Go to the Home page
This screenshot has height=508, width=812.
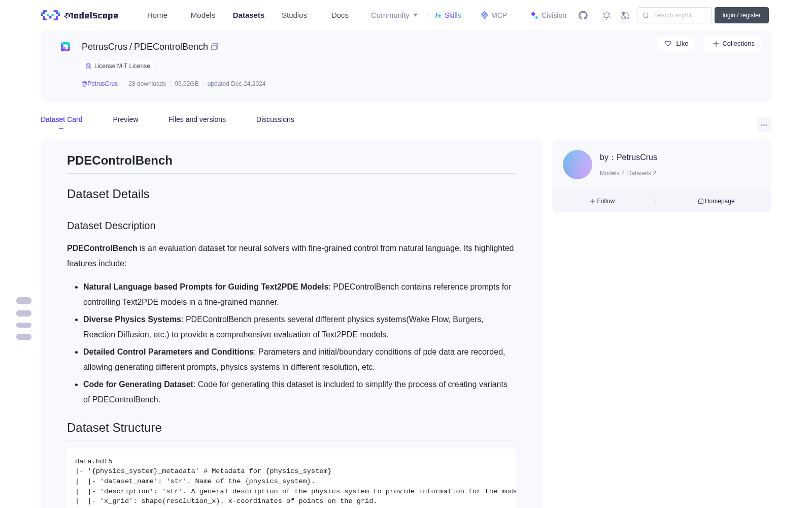tap(157, 15)
